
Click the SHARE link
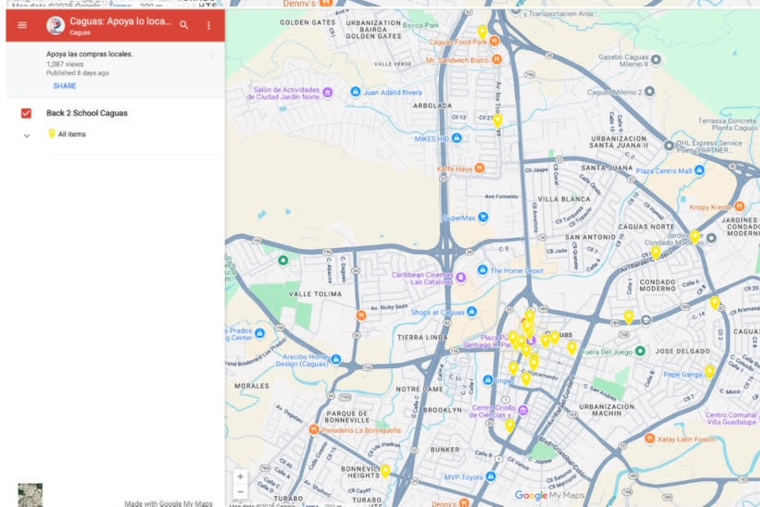pos(64,86)
